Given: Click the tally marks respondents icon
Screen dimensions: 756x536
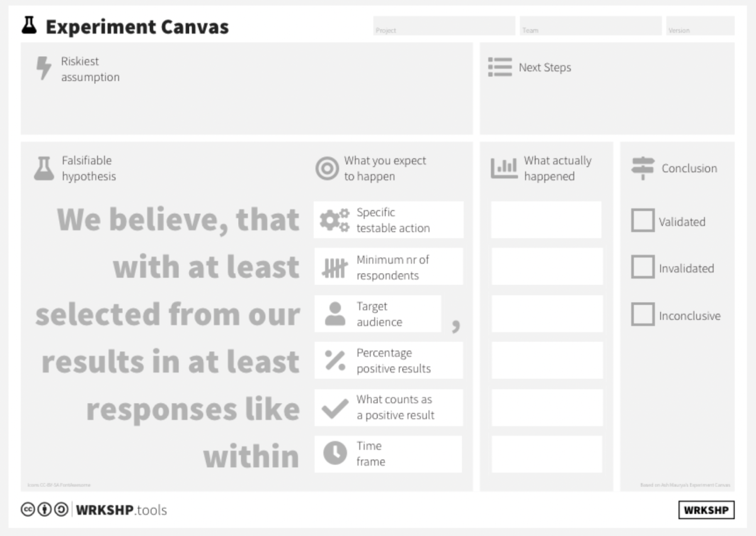Looking at the screenshot, I should 335,267.
